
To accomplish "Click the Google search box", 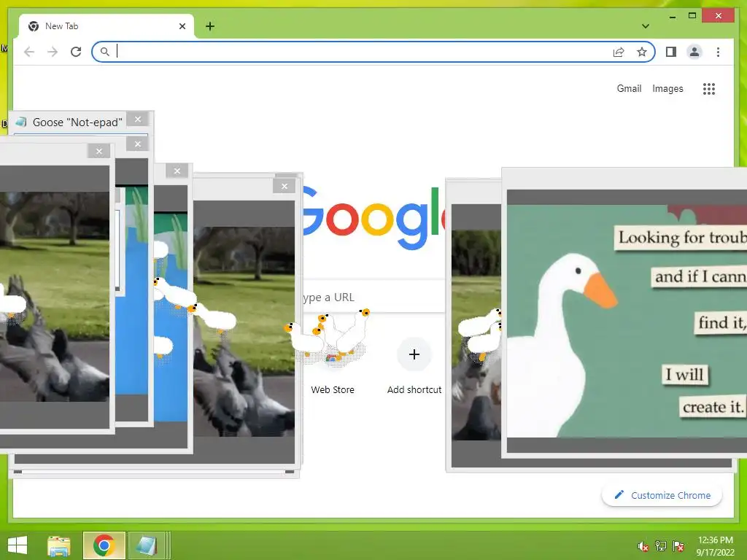I will coord(374,297).
